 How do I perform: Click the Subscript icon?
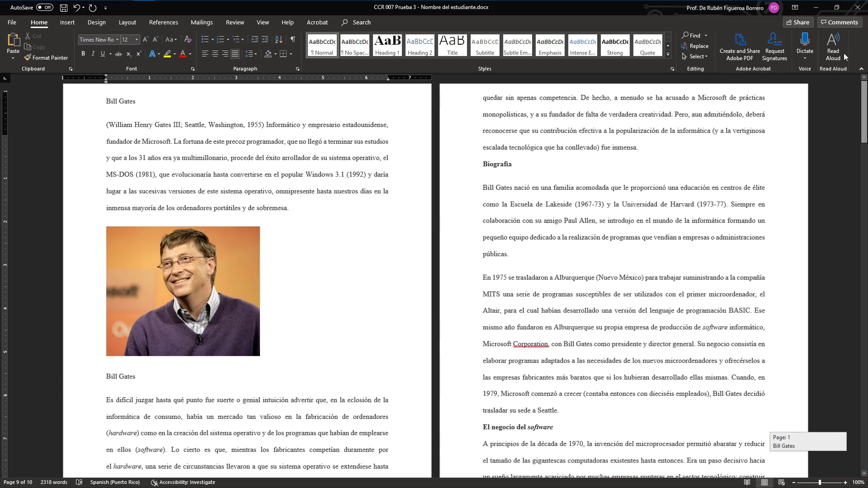pyautogui.click(x=129, y=54)
